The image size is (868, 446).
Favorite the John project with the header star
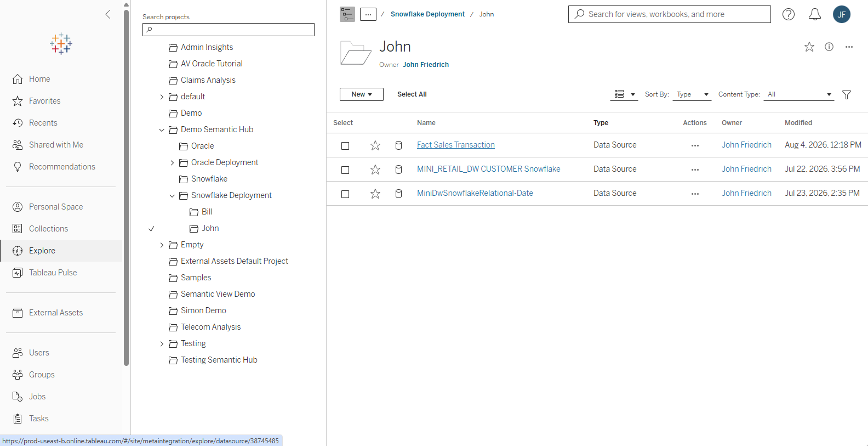[809, 47]
